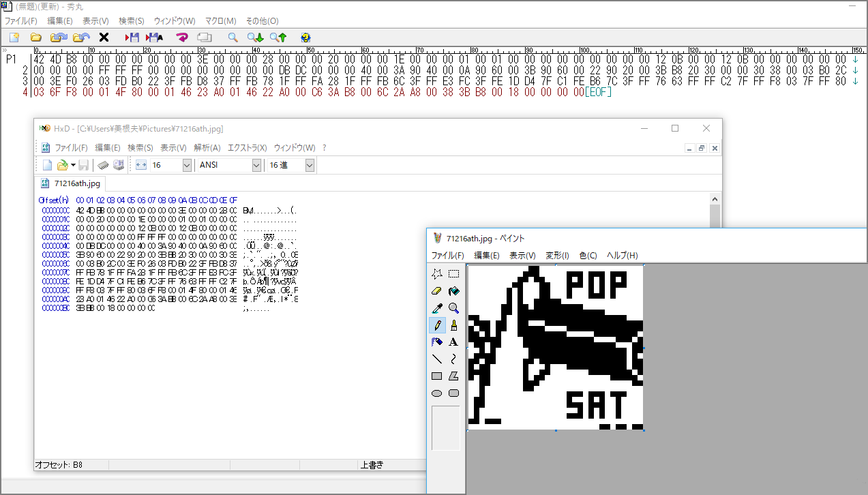Open ファイル(F) menu in Hidemaru
This screenshot has width=868, height=495.
tap(21, 21)
